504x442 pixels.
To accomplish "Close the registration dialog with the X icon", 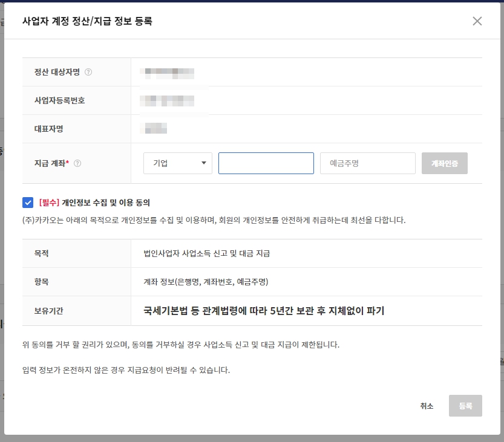I will click(x=477, y=21).
